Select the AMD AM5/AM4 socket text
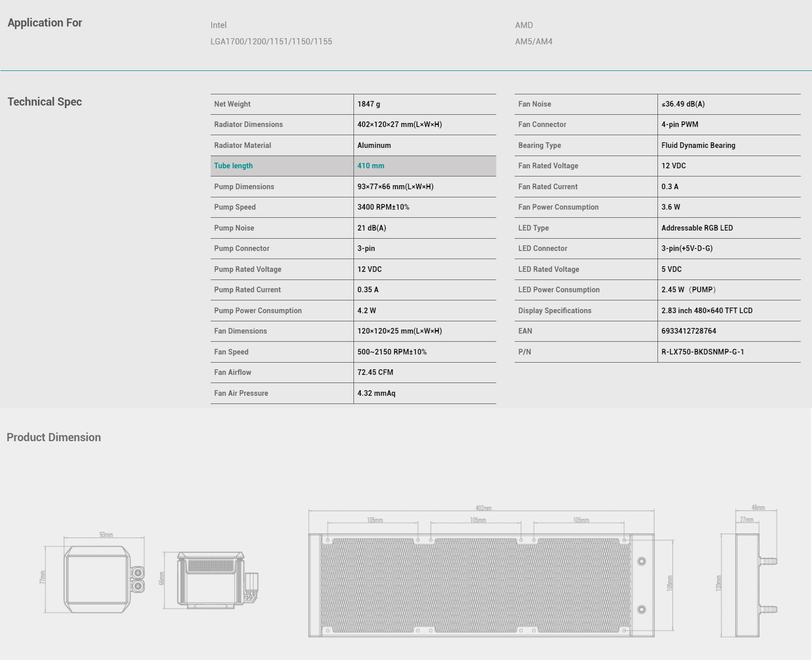This screenshot has height=660, width=812. point(534,33)
